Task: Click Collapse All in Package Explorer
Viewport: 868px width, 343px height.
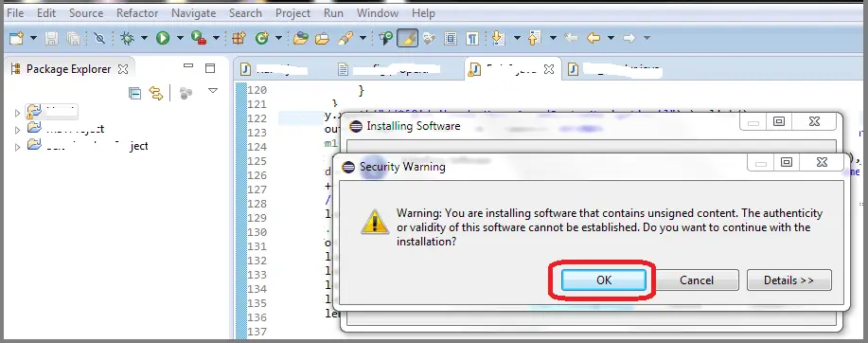Action: pyautogui.click(x=134, y=93)
